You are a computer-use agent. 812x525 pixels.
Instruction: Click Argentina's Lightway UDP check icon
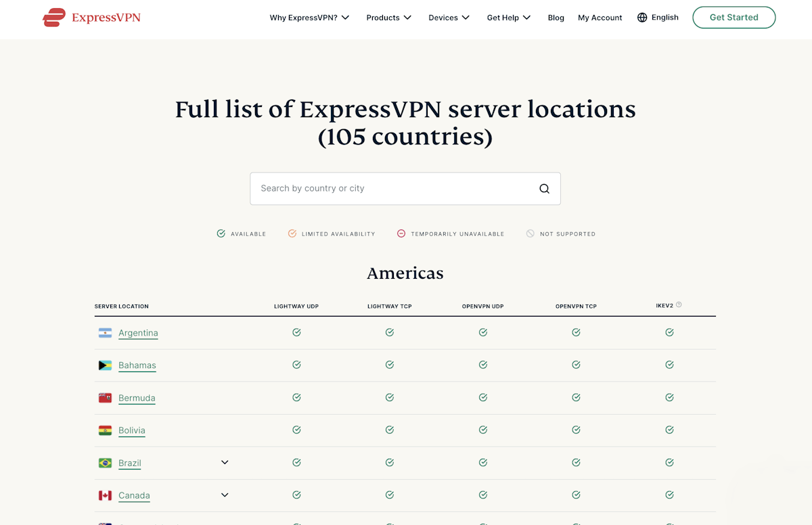click(x=296, y=332)
